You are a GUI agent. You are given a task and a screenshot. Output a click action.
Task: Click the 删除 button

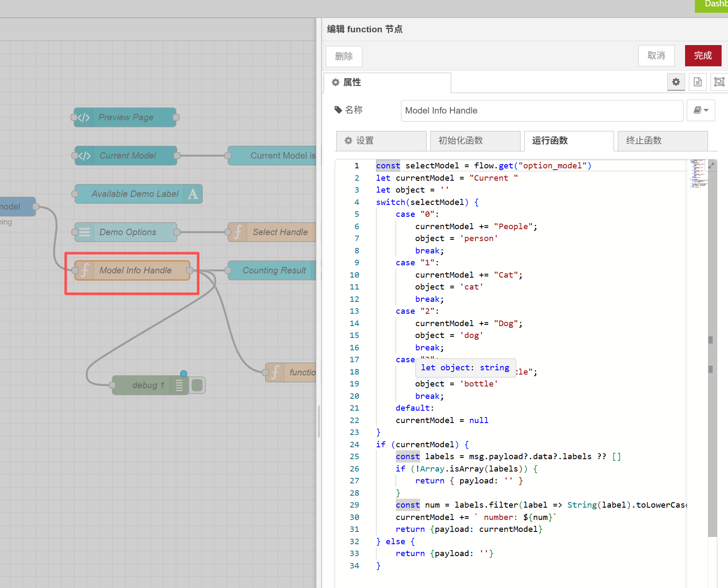(344, 57)
